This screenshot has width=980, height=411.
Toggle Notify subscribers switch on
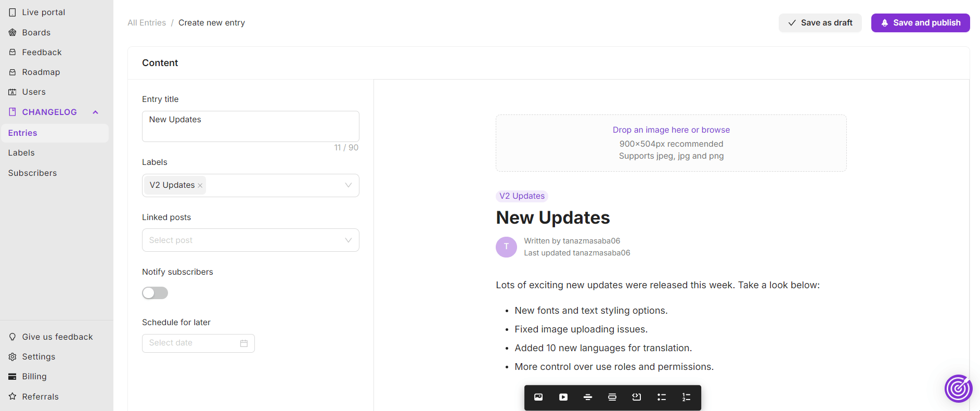click(x=155, y=293)
